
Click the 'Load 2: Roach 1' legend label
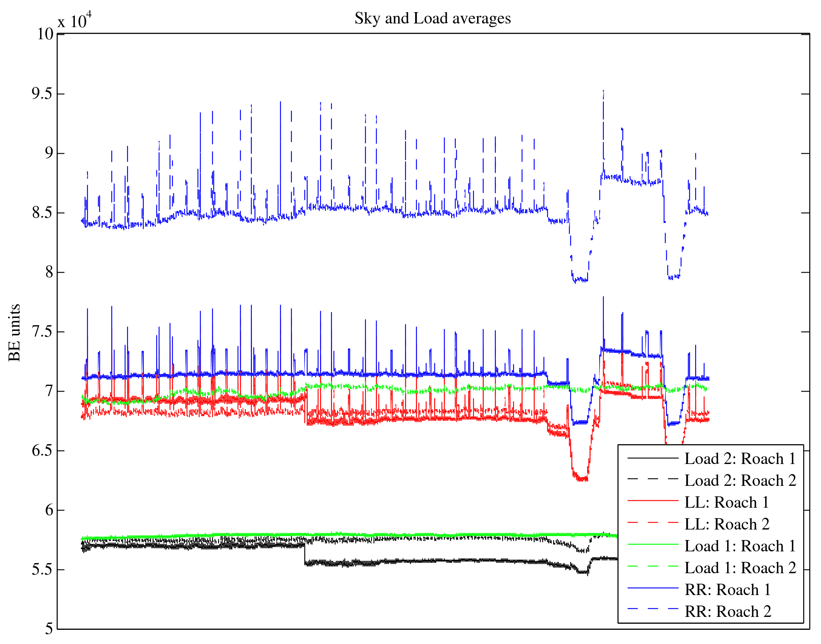[740, 459]
